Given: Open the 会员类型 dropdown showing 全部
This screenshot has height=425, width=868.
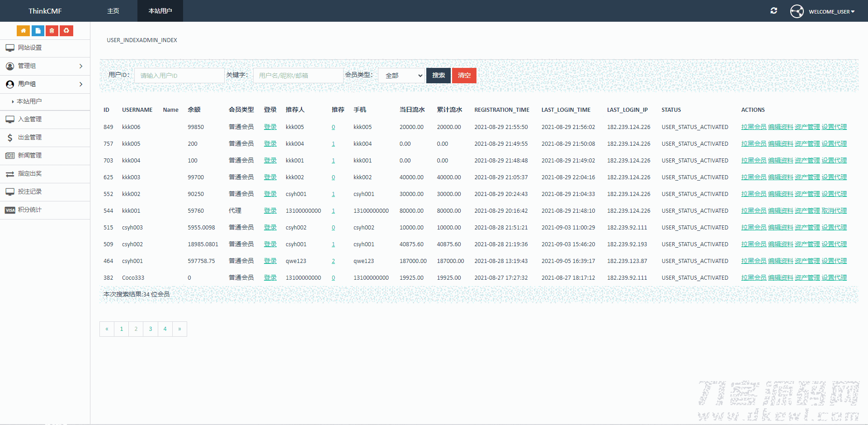Looking at the screenshot, I should (x=401, y=76).
